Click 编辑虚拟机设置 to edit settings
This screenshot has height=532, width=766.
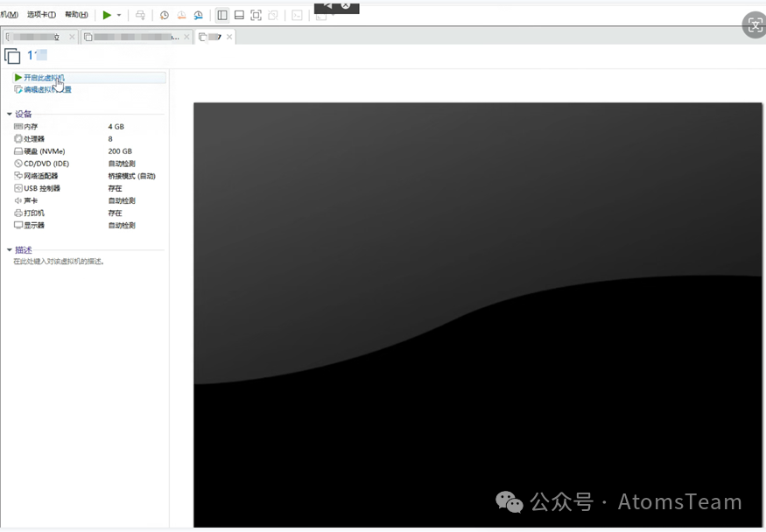pos(47,89)
